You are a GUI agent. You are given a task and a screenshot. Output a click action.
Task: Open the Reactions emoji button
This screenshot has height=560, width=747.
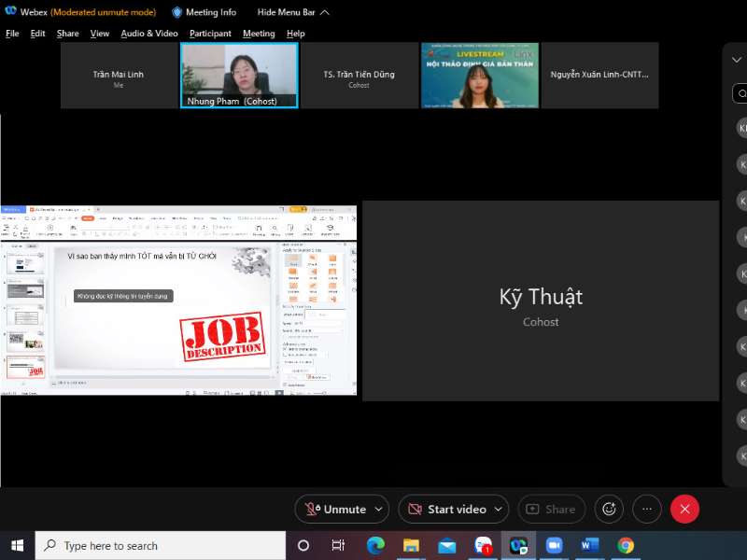(609, 509)
